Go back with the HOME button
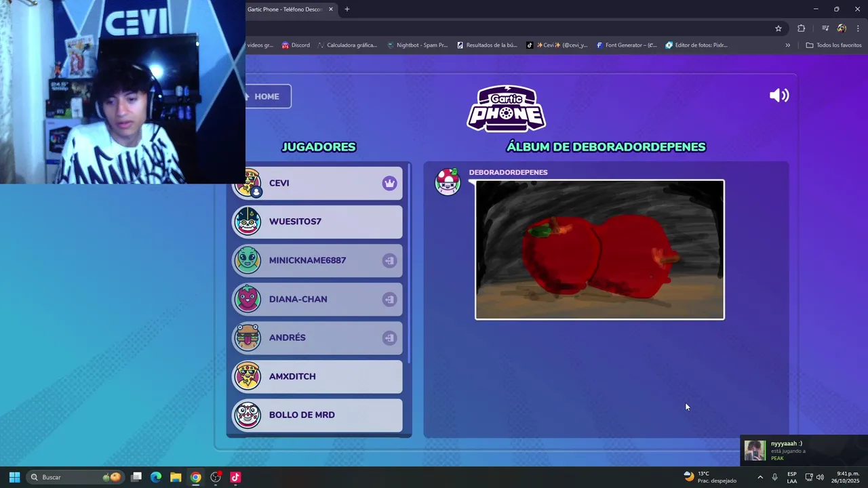Image resolution: width=868 pixels, height=488 pixels. coord(269,96)
